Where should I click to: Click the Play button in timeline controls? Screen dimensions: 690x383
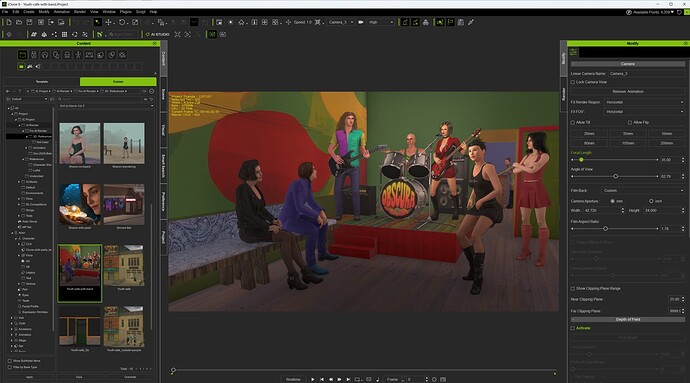pos(312,379)
